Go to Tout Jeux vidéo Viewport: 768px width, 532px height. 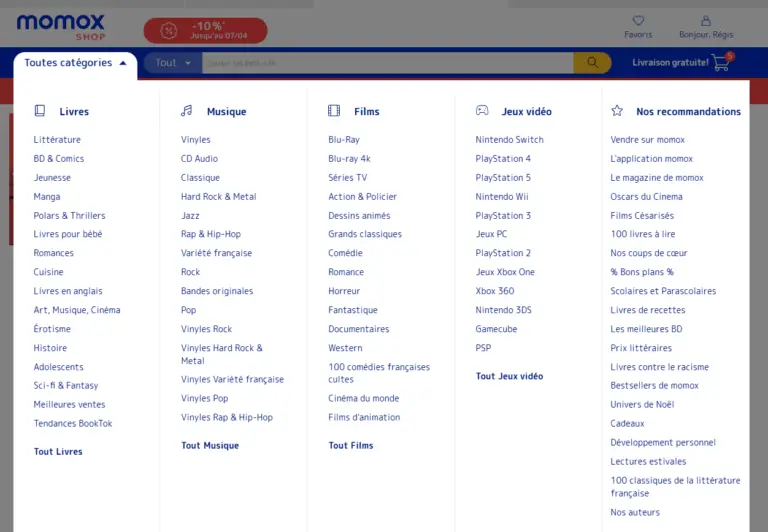(509, 377)
